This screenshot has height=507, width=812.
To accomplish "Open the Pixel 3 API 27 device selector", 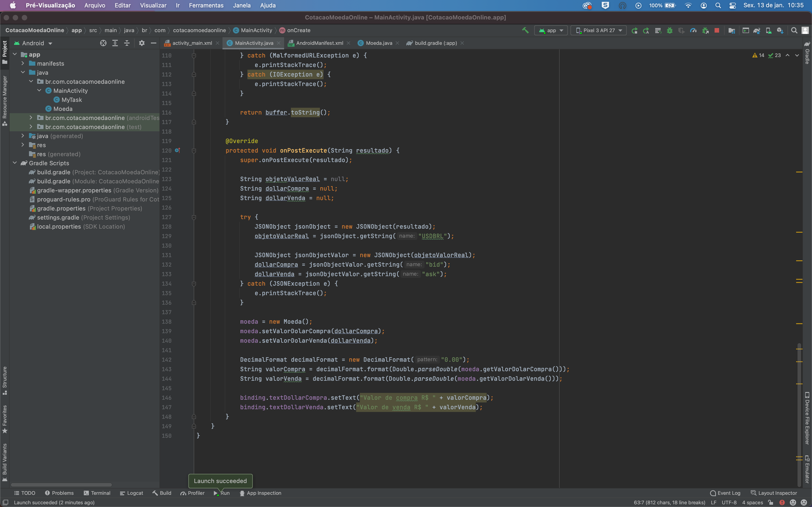I will [598, 30].
